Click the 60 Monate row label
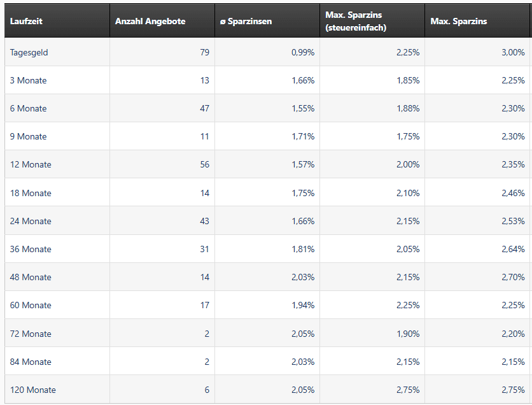532x405 pixels. (31, 305)
